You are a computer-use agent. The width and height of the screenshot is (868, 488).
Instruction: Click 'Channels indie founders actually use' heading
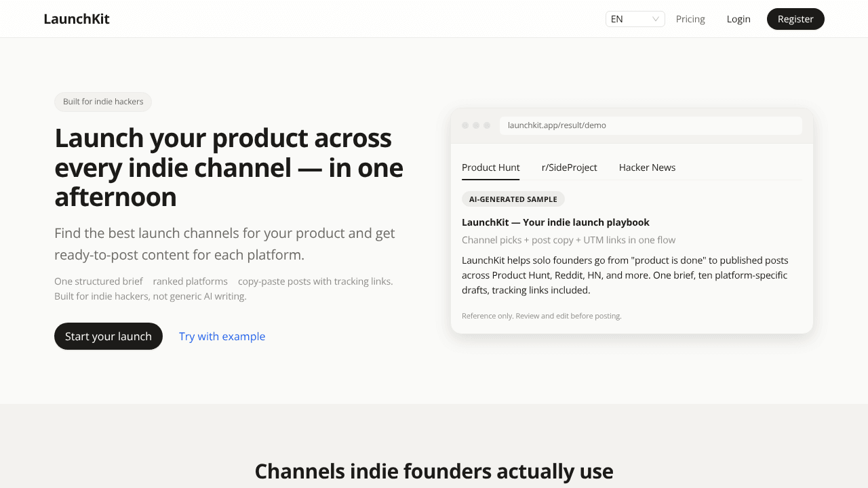[x=434, y=471]
